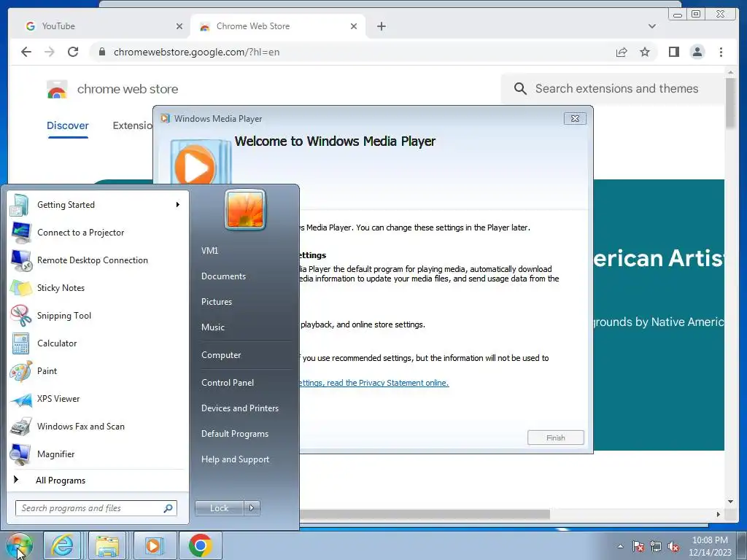Open Control Panel

click(228, 383)
